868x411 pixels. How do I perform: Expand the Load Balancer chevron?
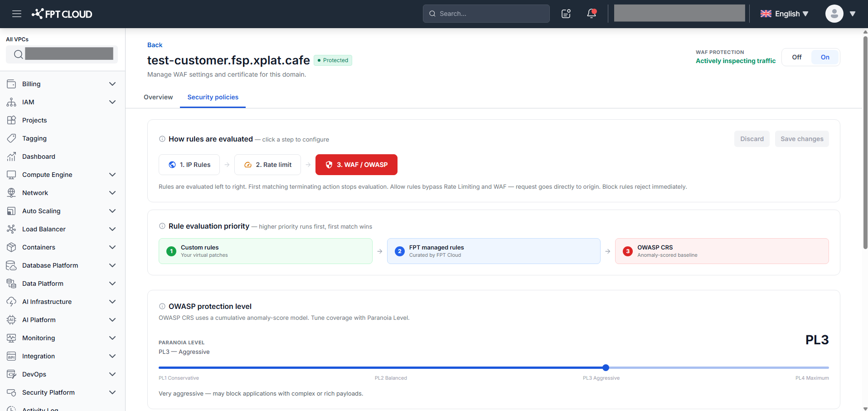(x=112, y=229)
